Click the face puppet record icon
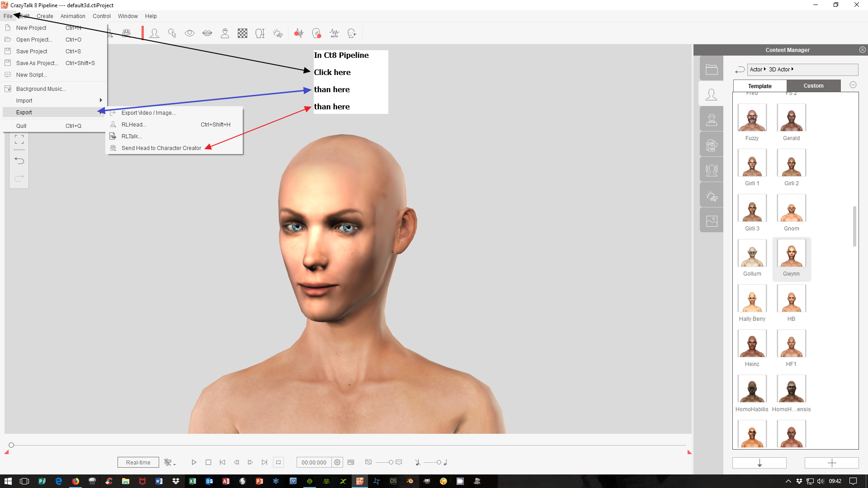868x488 pixels. [316, 33]
